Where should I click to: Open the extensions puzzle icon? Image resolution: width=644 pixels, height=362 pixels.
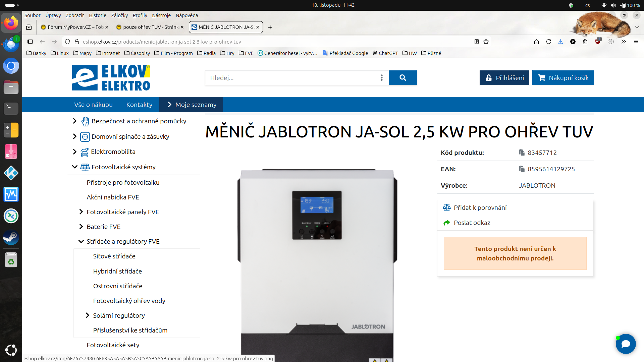tap(585, 42)
